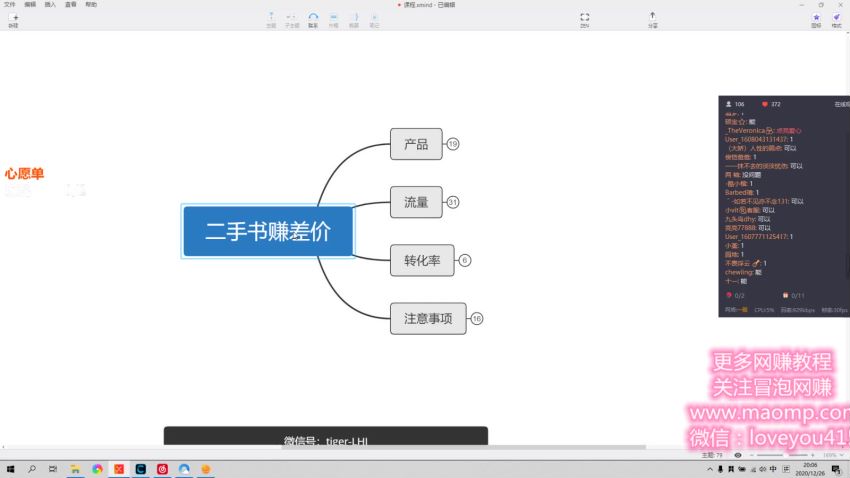The height and width of the screenshot is (478, 850).
Task: Open the colorful browser icon on taskbar
Action: click(97, 469)
